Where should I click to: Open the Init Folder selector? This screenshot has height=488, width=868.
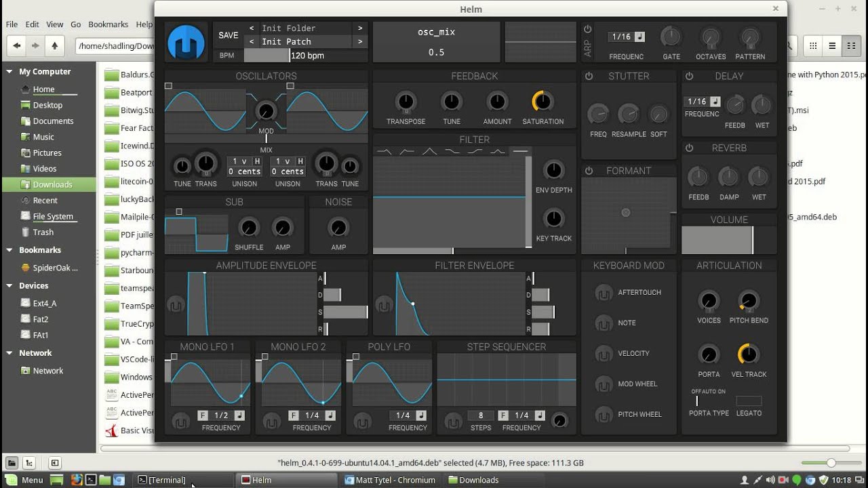tap(305, 28)
